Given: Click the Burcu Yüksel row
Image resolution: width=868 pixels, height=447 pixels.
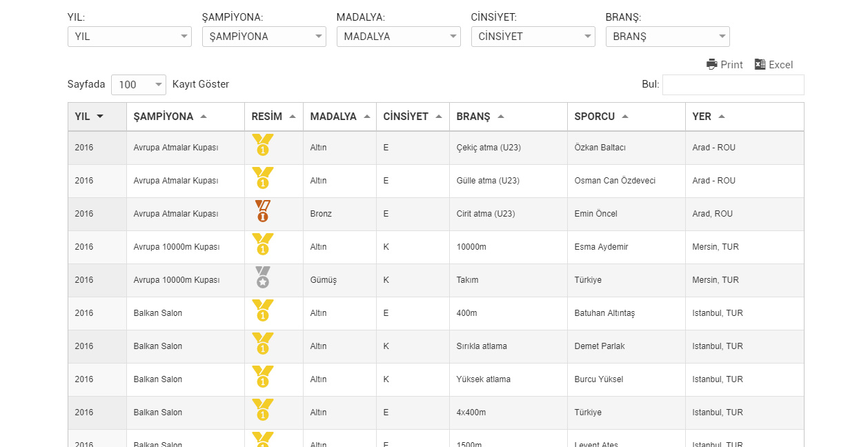Looking at the screenshot, I should [x=436, y=379].
